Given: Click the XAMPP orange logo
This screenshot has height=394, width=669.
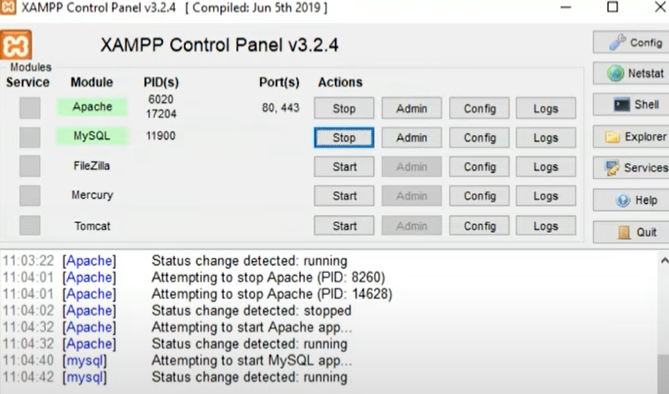Looking at the screenshot, I should coord(16,45).
